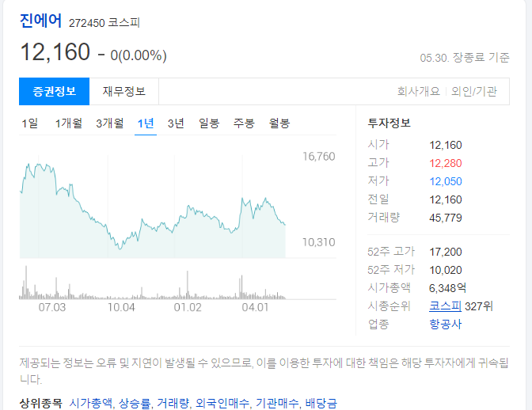This screenshot has width=532, height=410.
Task: Click the 시가 value 12,160
Action: [x=446, y=145]
